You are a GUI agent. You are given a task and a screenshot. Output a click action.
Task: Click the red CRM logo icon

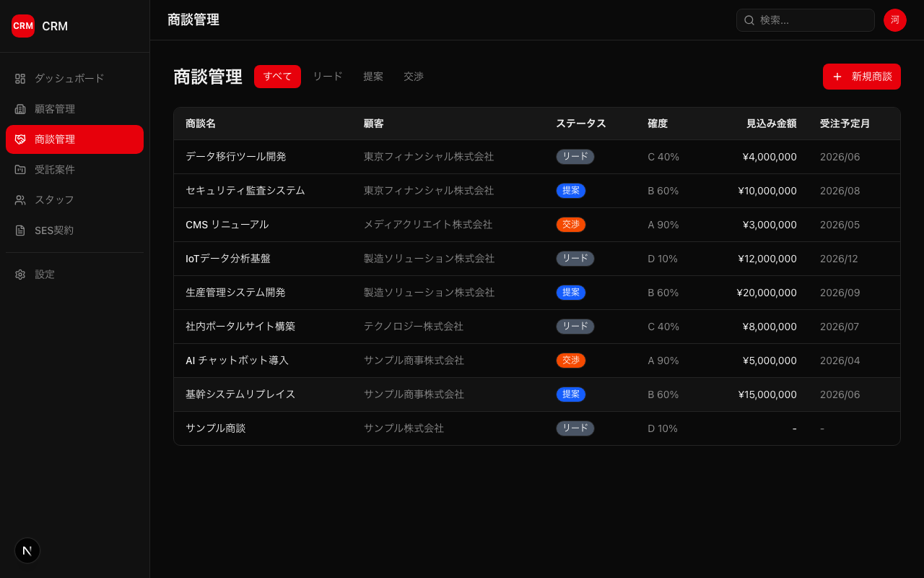click(23, 26)
